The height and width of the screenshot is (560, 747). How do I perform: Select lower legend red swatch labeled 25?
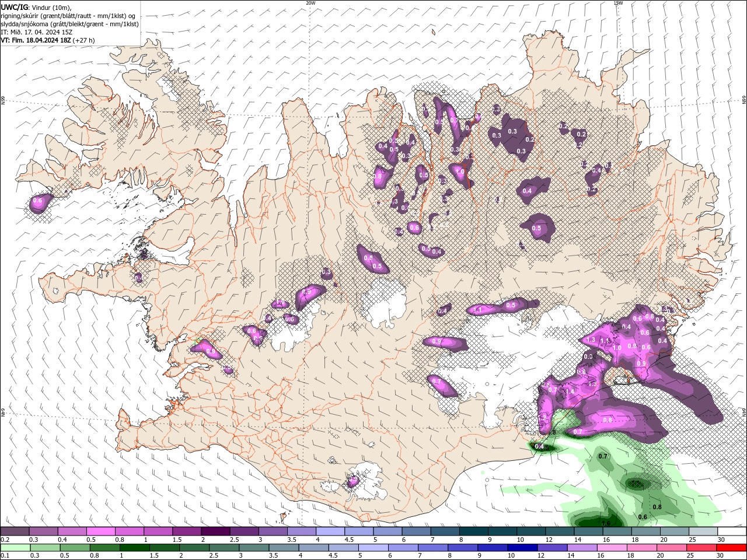(x=701, y=548)
